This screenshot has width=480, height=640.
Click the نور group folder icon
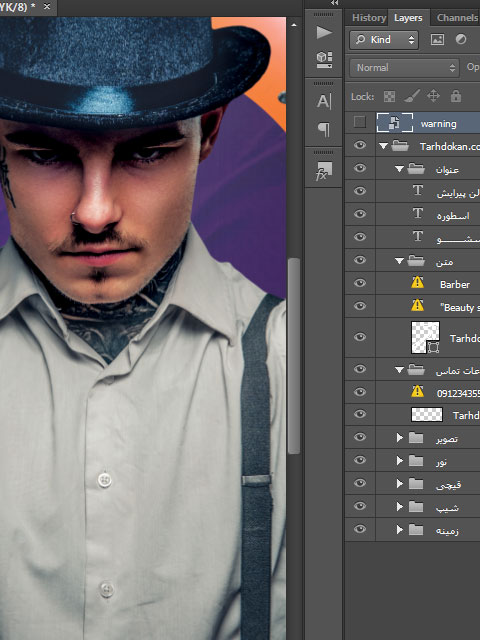[x=416, y=461]
